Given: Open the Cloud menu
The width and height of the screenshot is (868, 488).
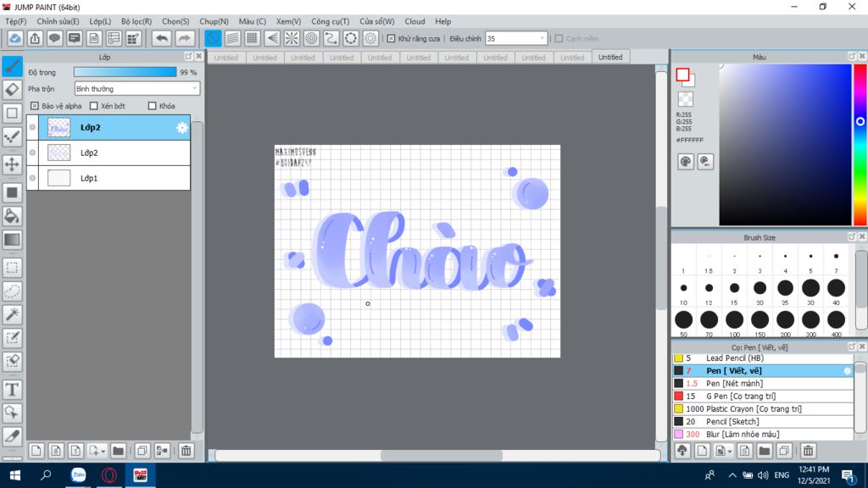Looking at the screenshot, I should coord(415,21).
